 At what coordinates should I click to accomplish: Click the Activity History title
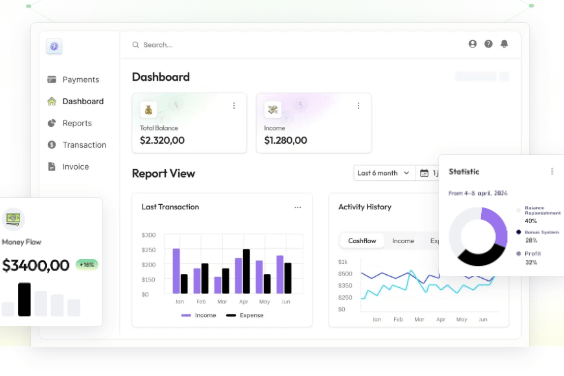click(x=365, y=207)
